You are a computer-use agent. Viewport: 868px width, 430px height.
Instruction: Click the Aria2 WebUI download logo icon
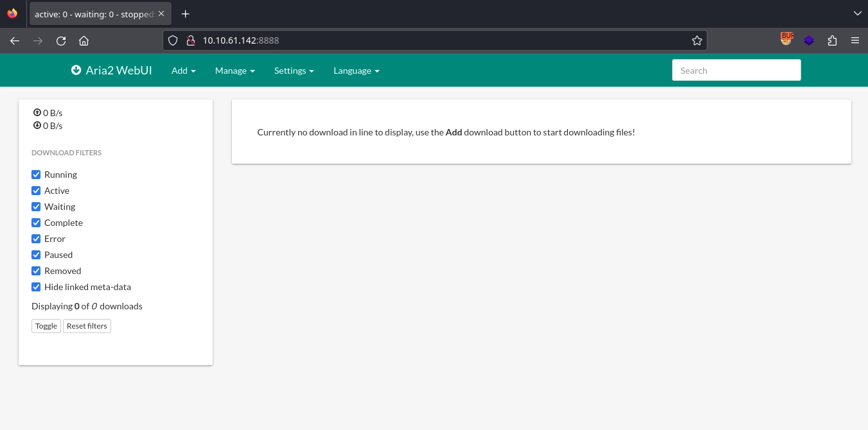(x=76, y=71)
